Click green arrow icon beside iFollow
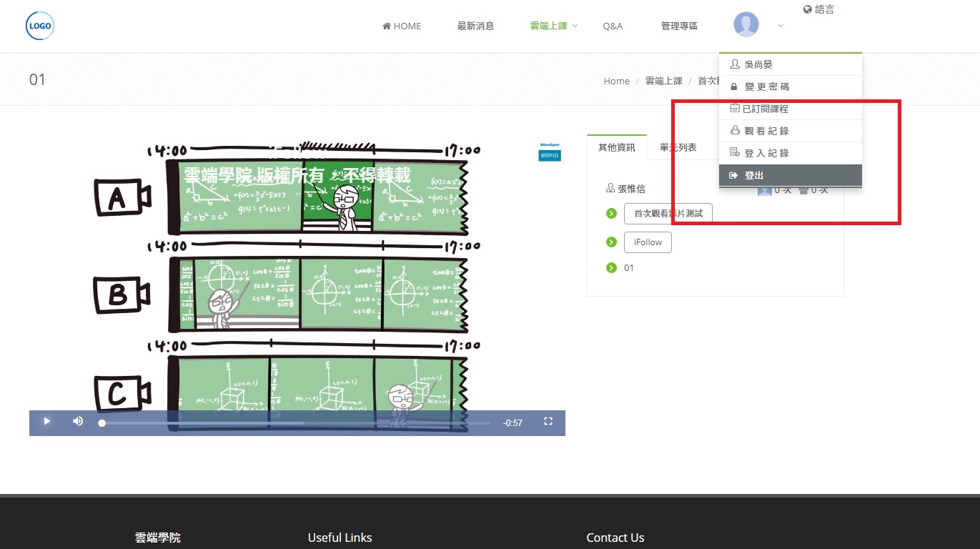The width and height of the screenshot is (980, 549). click(x=611, y=242)
